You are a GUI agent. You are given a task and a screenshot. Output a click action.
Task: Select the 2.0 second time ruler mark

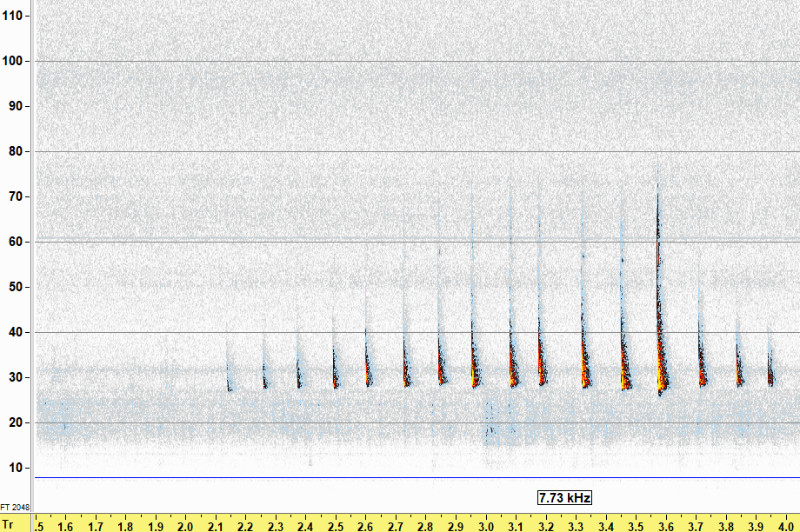click(185, 524)
